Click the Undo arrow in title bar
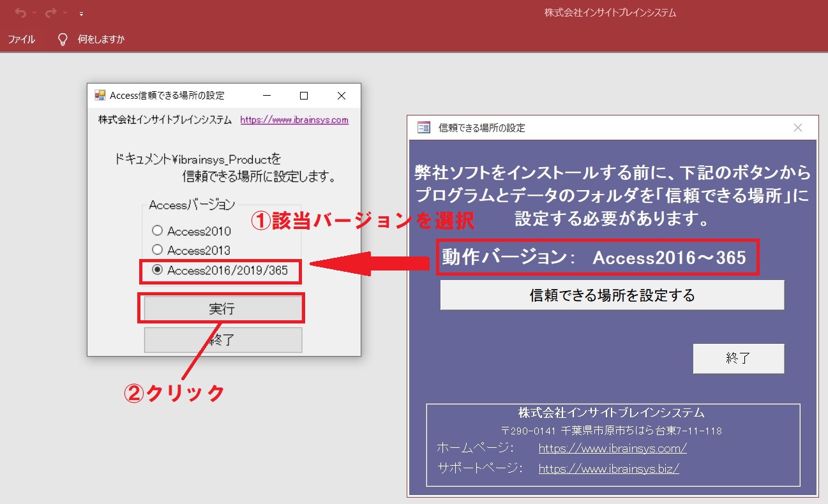 20,13
